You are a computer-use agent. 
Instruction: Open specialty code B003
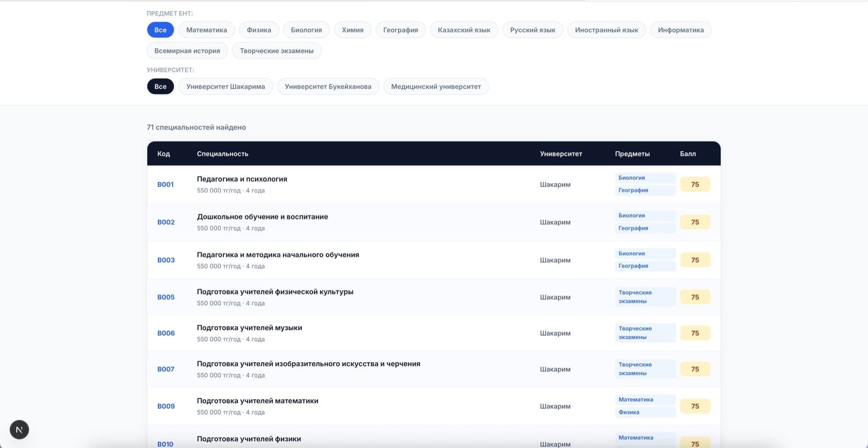[x=166, y=260]
